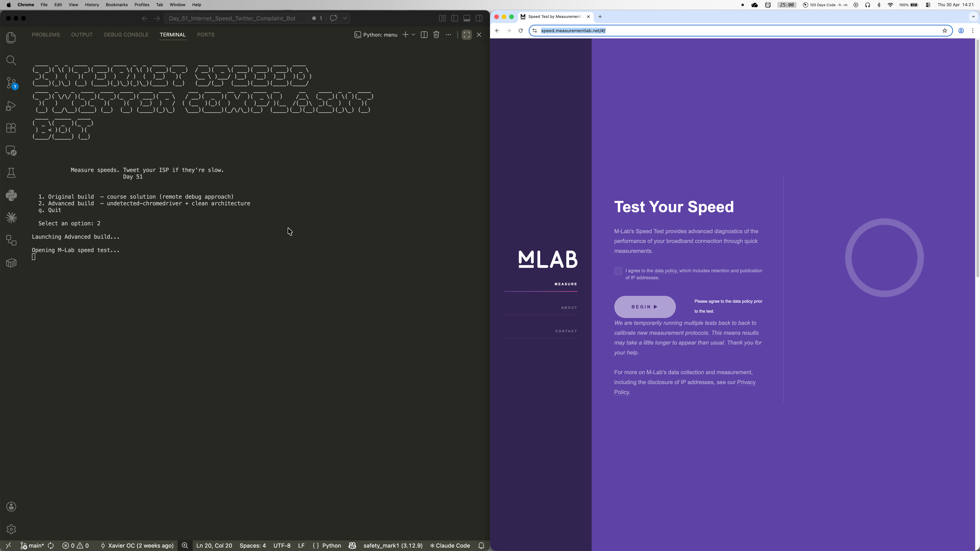Viewport: 980px width, 551px height.
Task: Restore the maximized panel size
Action: (467, 35)
